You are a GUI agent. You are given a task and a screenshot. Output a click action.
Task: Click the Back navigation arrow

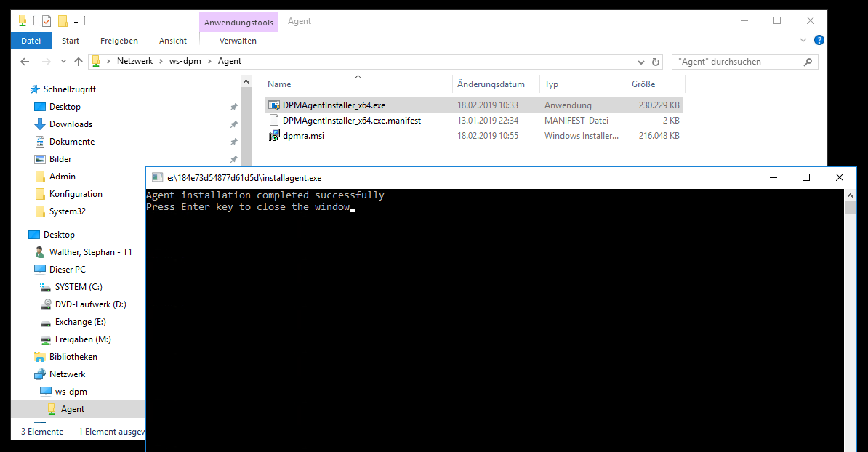click(x=25, y=62)
